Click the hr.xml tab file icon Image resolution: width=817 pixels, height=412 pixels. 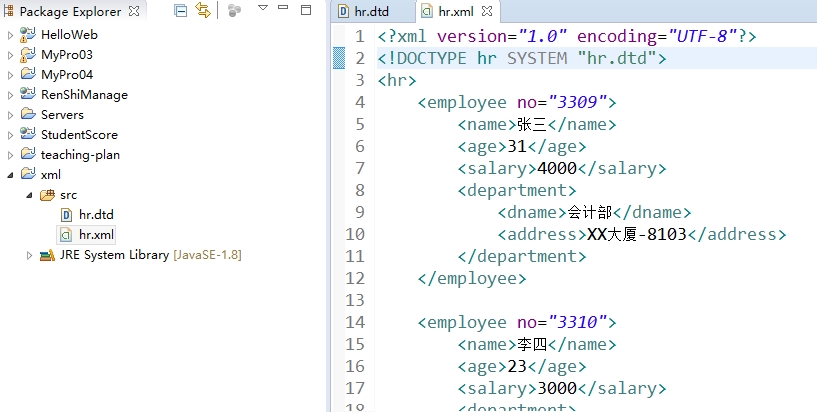(x=427, y=11)
